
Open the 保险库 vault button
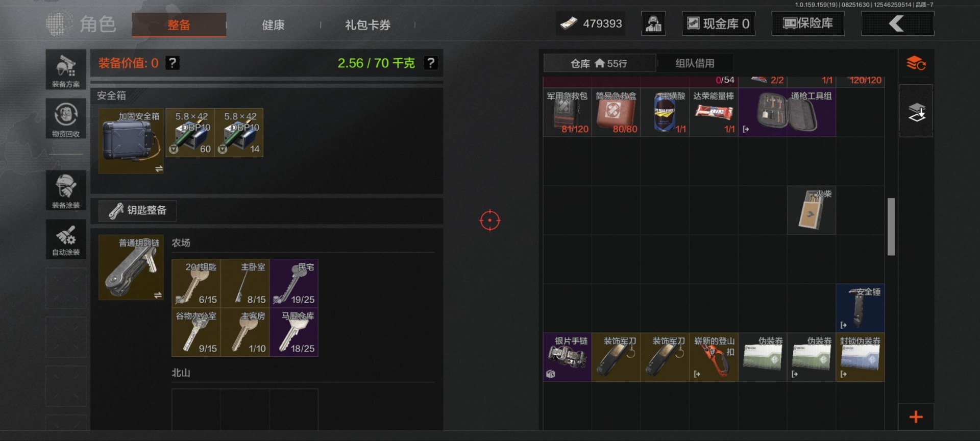(807, 23)
